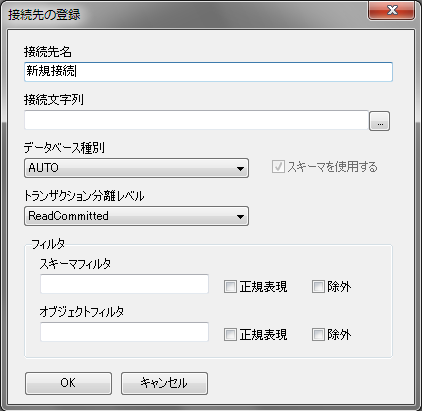Image resolution: width=422 pixels, height=411 pixels.
Task: Check 正規表現 beside the object filter
Action: [x=230, y=334]
